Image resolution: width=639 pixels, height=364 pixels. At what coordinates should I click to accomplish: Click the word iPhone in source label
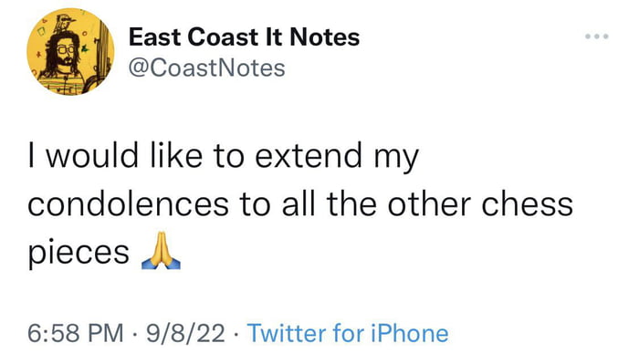click(x=410, y=333)
